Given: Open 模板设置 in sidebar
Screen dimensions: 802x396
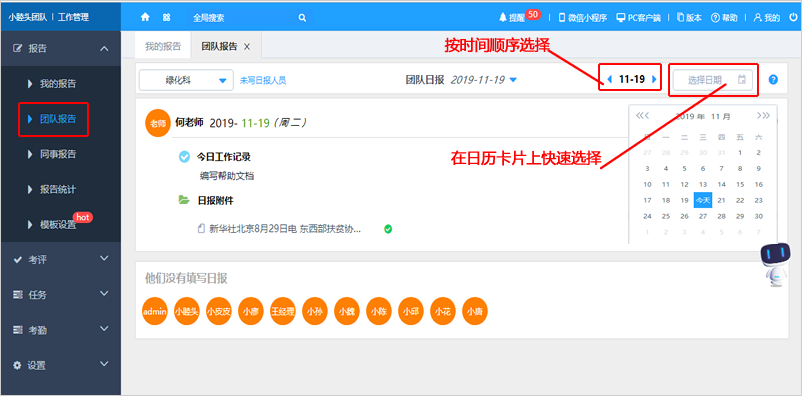Looking at the screenshot, I should (58, 225).
